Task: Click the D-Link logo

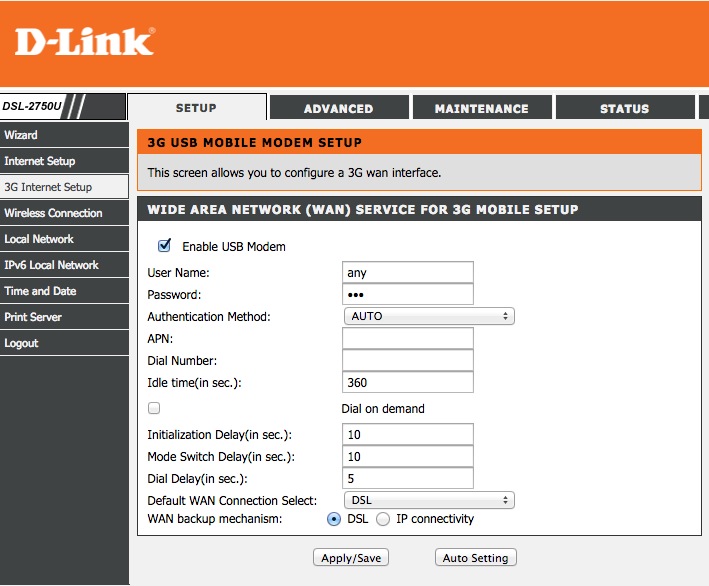Action: click(85, 42)
